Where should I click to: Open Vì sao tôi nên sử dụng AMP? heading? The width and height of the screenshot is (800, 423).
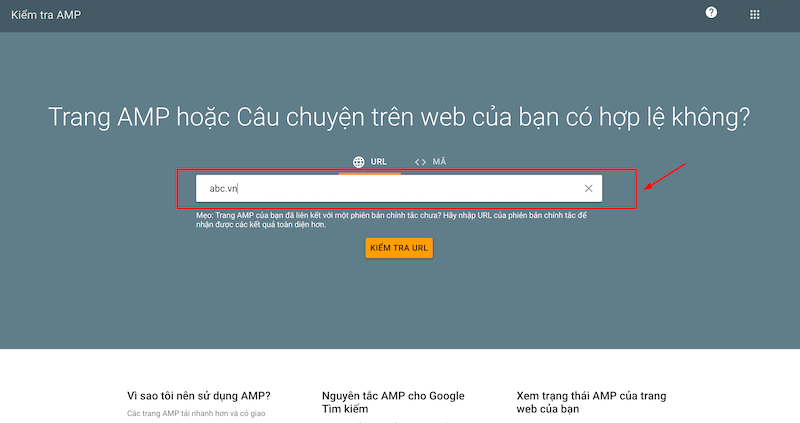pos(198,396)
